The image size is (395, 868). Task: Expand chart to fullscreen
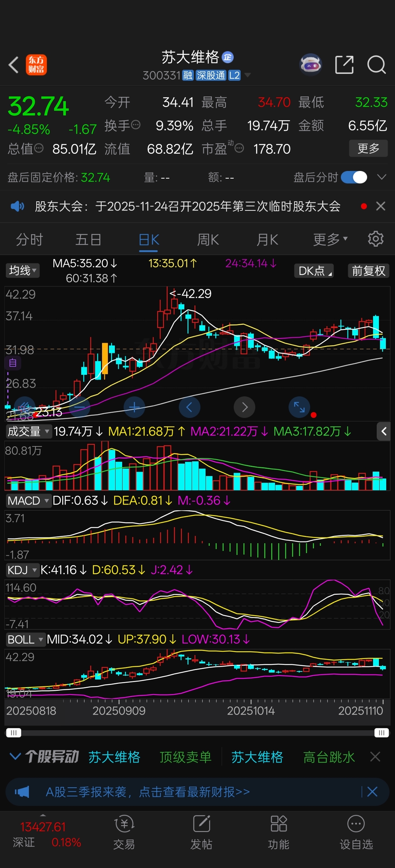click(299, 407)
